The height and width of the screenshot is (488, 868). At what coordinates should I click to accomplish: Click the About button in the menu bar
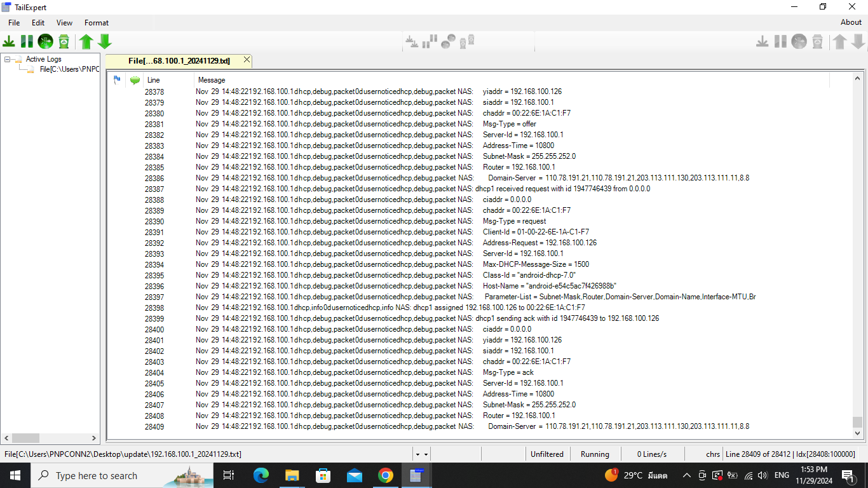point(851,22)
